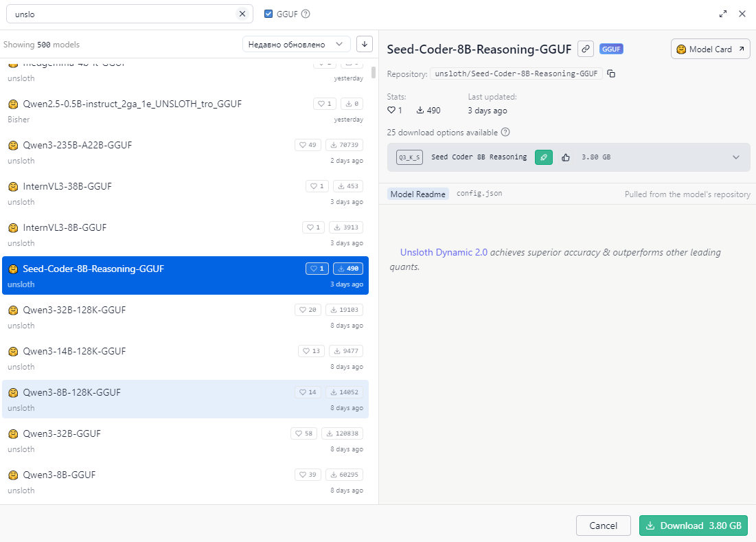Select InternVL3-38B-GGUF model
This screenshot has height=542, width=756.
185,193
